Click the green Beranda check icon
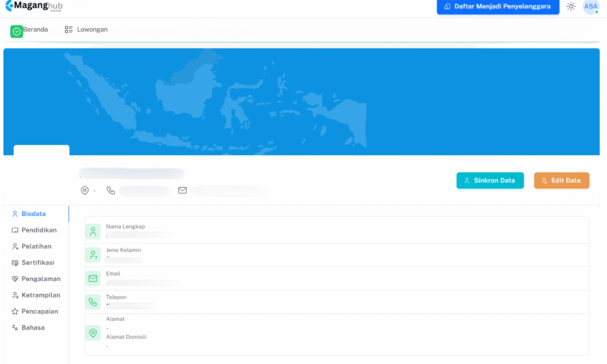Viewport: 607px width, 364px height. point(16,32)
